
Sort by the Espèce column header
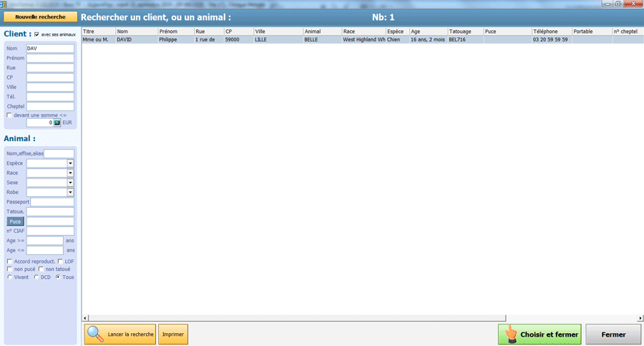pos(398,32)
